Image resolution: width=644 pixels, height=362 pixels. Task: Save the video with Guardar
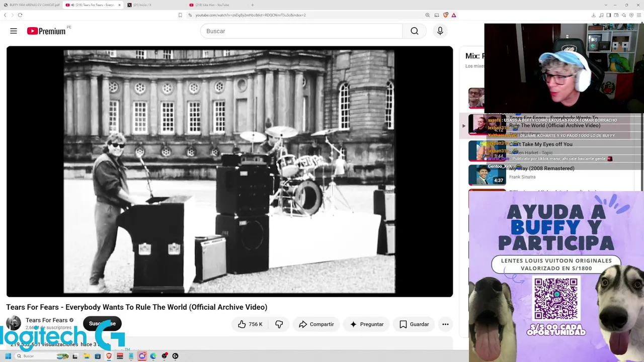coord(414,324)
